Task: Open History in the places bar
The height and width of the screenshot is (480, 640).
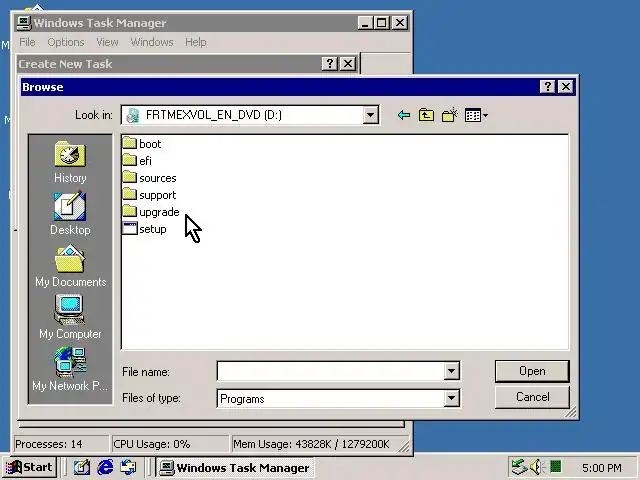Action: coord(70,162)
